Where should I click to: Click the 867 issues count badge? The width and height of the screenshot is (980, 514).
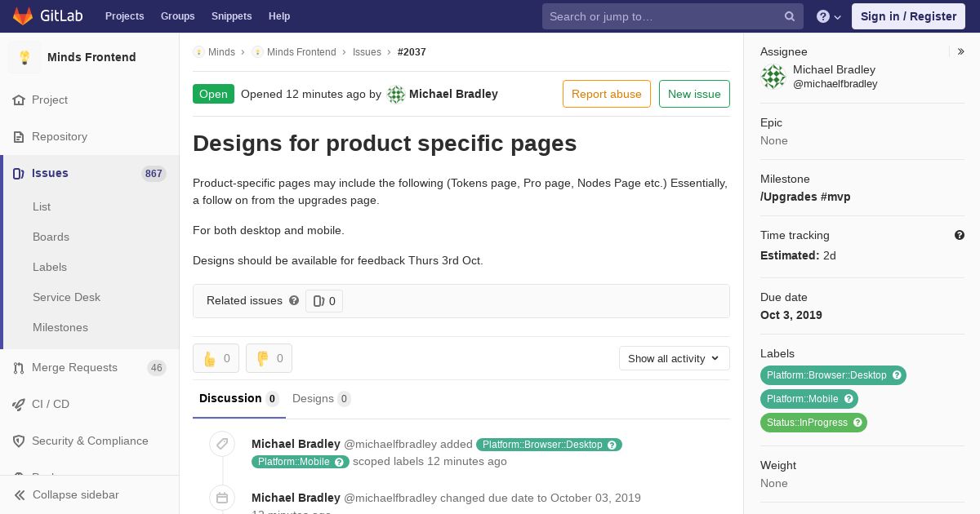pos(154,174)
